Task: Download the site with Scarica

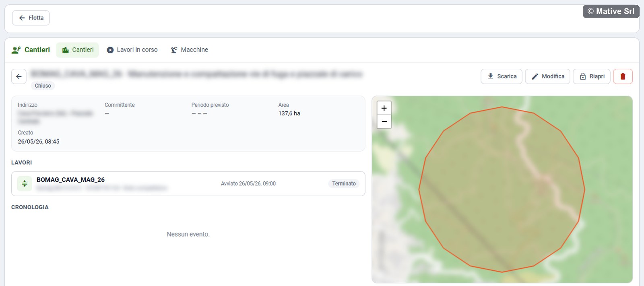Action: pos(502,76)
